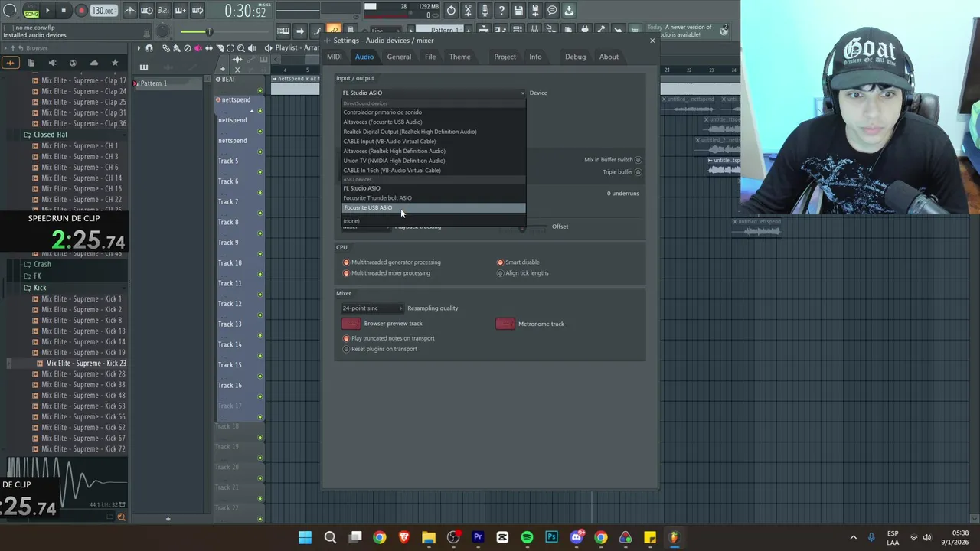Screen dimensions: 980x551
Task: Toggle the 3.2.1 countdown before recording
Action: point(163,11)
